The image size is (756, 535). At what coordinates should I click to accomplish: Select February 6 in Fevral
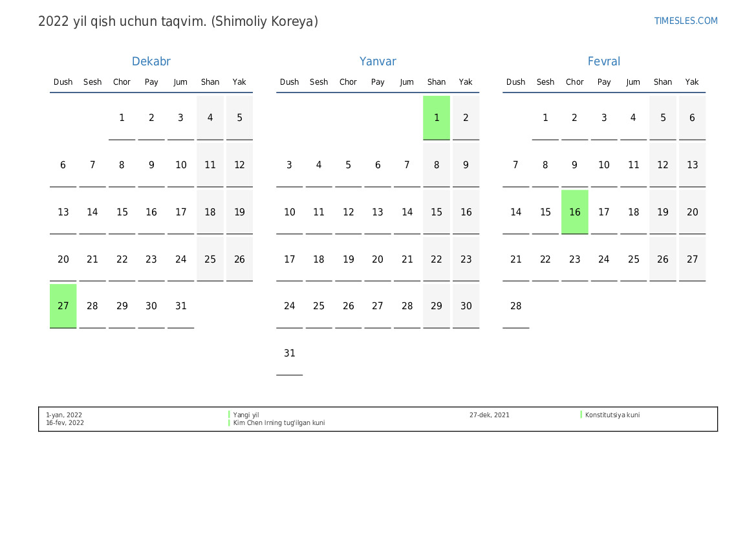pyautogui.click(x=693, y=118)
